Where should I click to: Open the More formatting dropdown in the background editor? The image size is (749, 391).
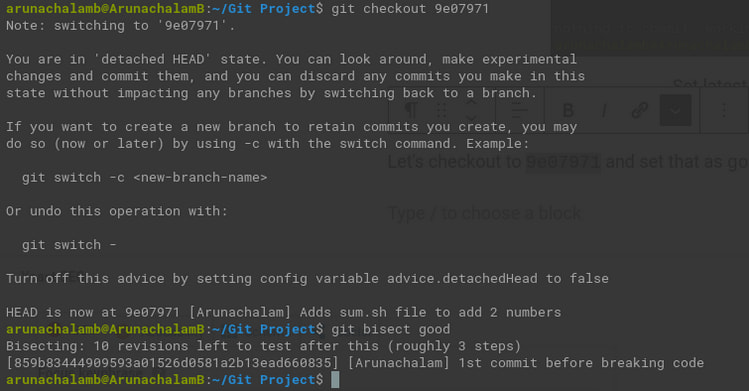675,110
